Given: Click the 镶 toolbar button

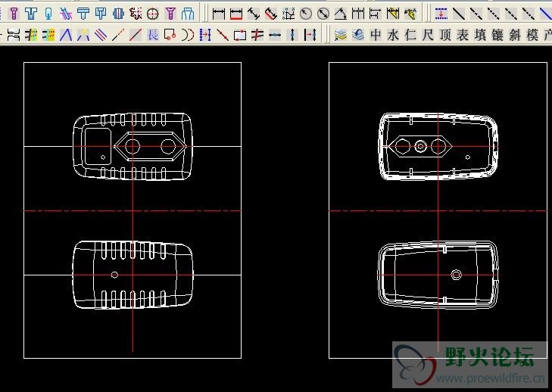Looking at the screenshot, I should tap(497, 35).
